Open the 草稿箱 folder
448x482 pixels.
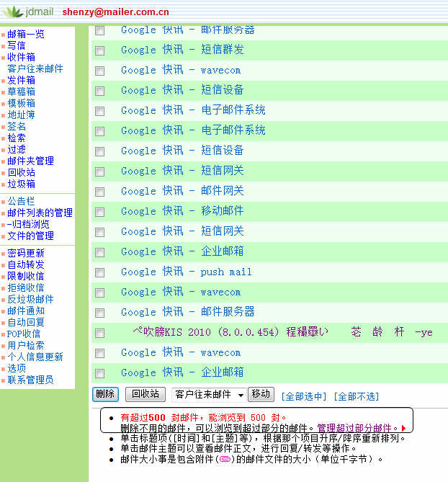pyautogui.click(x=21, y=92)
